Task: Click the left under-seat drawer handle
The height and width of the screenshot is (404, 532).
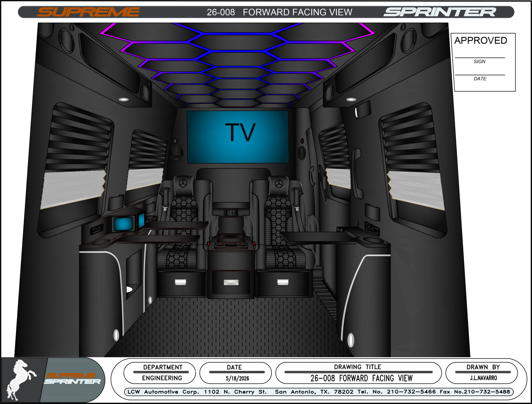Action: click(x=181, y=282)
